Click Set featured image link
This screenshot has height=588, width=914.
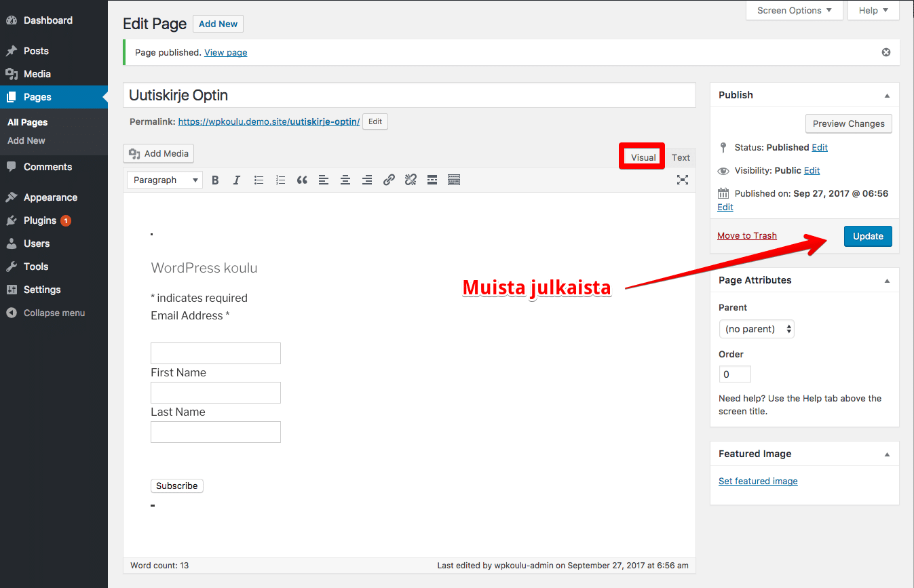758,481
